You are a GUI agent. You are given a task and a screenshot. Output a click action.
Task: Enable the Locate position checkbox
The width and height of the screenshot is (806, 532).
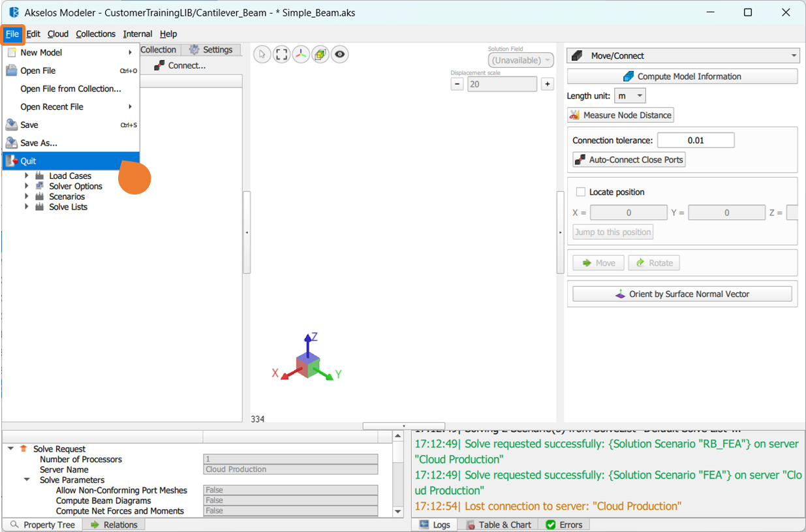[x=580, y=192]
